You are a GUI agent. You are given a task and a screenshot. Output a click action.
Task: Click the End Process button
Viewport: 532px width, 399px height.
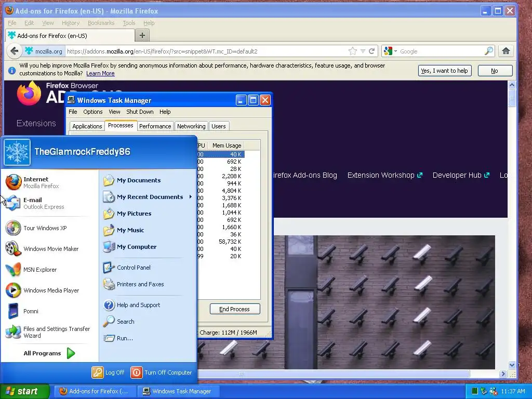tap(235, 309)
